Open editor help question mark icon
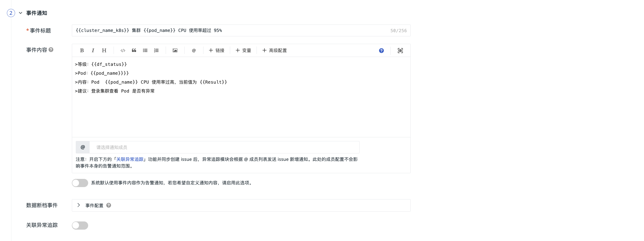The width and height of the screenshot is (644, 241). (381, 51)
